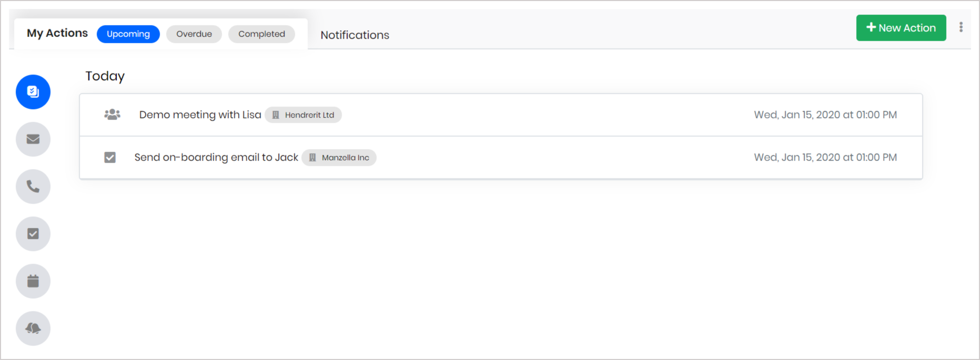Open the three-dot options menu
Image resolution: width=980 pixels, height=360 pixels.
(x=961, y=27)
